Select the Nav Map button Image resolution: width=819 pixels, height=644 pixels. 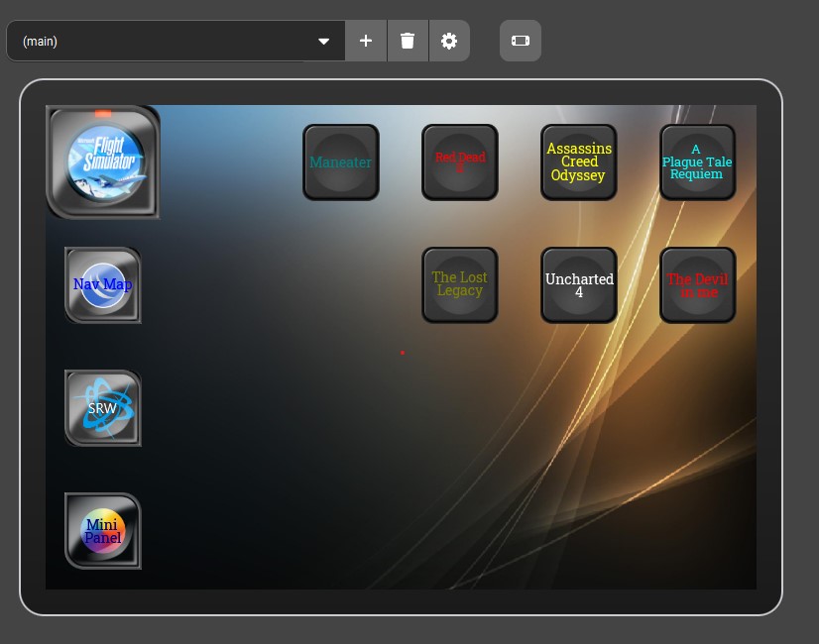[103, 285]
